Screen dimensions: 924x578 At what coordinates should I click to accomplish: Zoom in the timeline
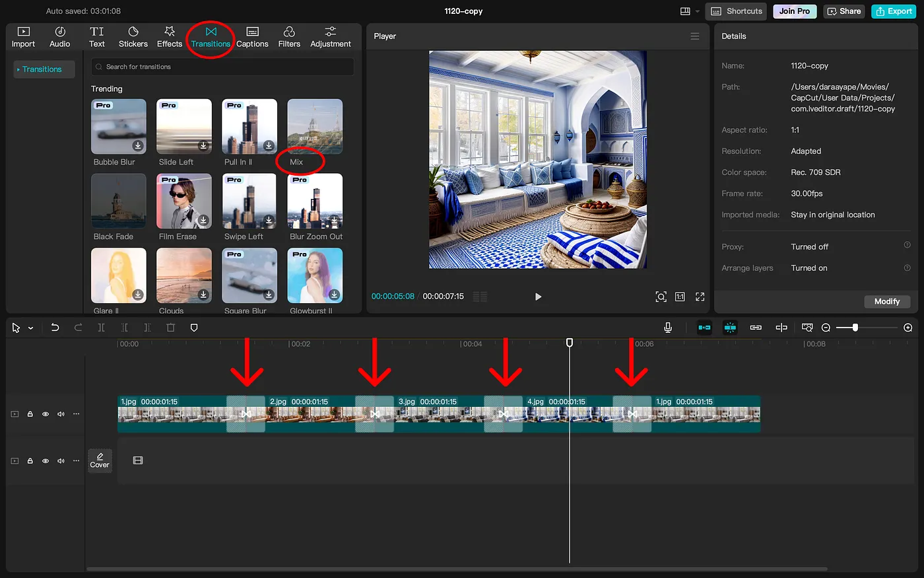pyautogui.click(x=908, y=328)
